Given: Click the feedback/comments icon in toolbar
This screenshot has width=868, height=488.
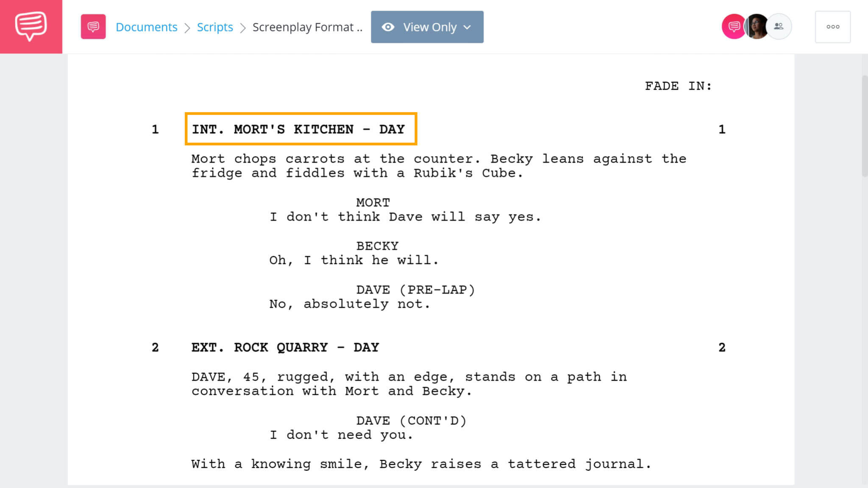Looking at the screenshot, I should click(x=93, y=27).
